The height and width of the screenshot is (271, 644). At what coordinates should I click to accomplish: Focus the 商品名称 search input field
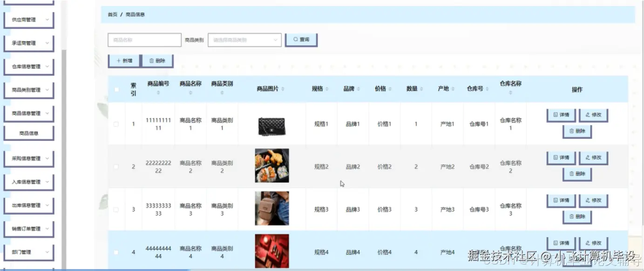click(x=144, y=40)
